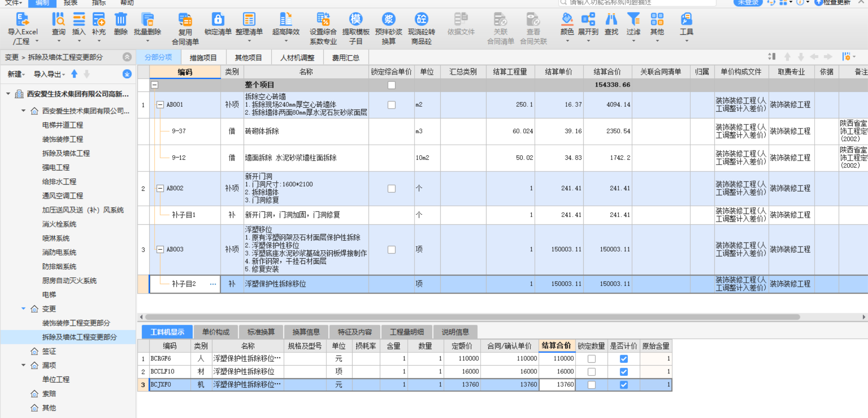Viewport: 868px width, 418px height.
Task: Click the 补充 supplement icon
Action: 99,19
